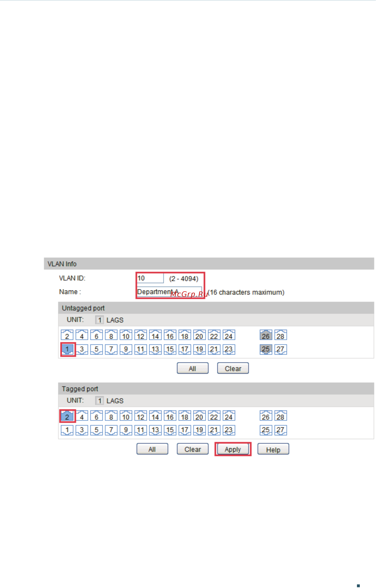This screenshot has width=376, height=588.
Task: Select untagged port 8
Action: pyautogui.click(x=111, y=335)
